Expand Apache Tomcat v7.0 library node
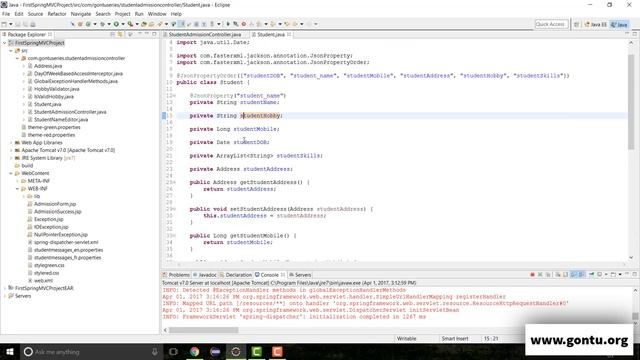640x360 pixels. (11, 150)
